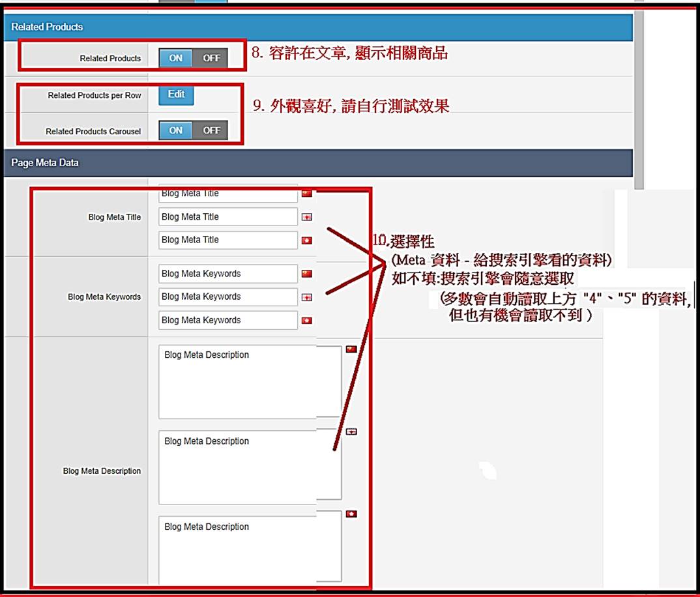This screenshot has width=700, height=597.
Task: Turn Related Products setting ON
Action: click(176, 58)
